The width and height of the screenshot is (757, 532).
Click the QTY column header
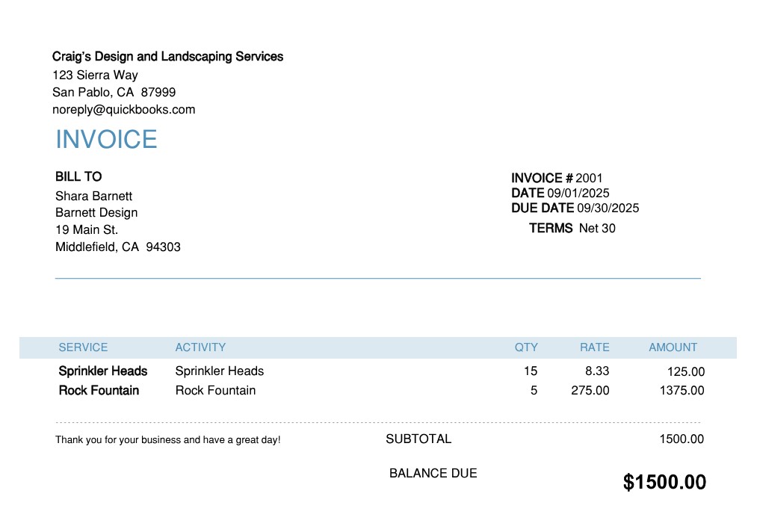(x=526, y=347)
